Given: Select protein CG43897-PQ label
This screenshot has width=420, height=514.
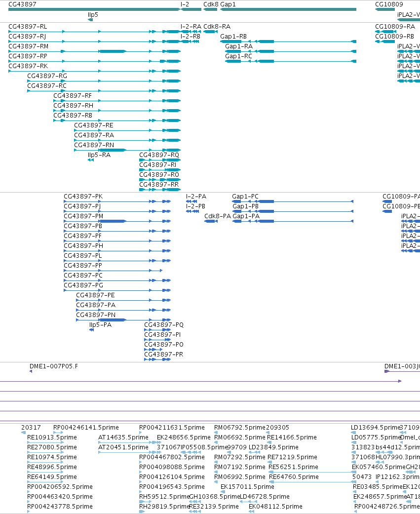Looking at the screenshot, I should click(164, 324).
